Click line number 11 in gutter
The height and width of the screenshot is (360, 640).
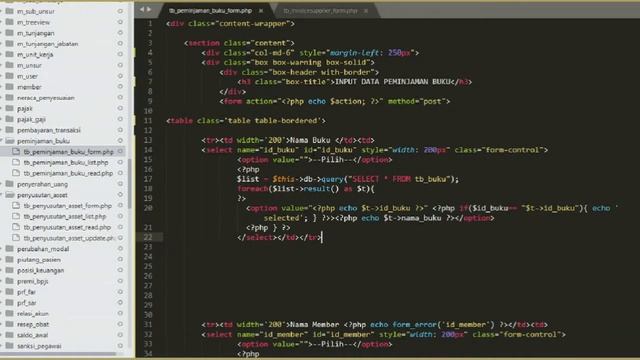148,120
